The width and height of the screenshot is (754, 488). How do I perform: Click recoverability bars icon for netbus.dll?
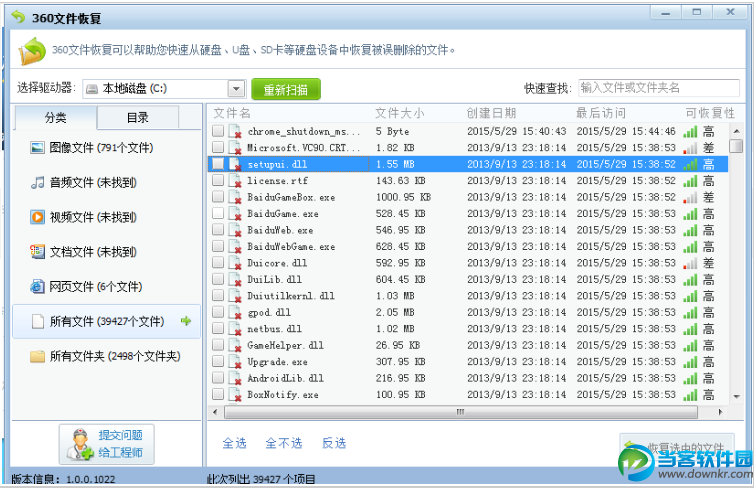[x=690, y=329]
